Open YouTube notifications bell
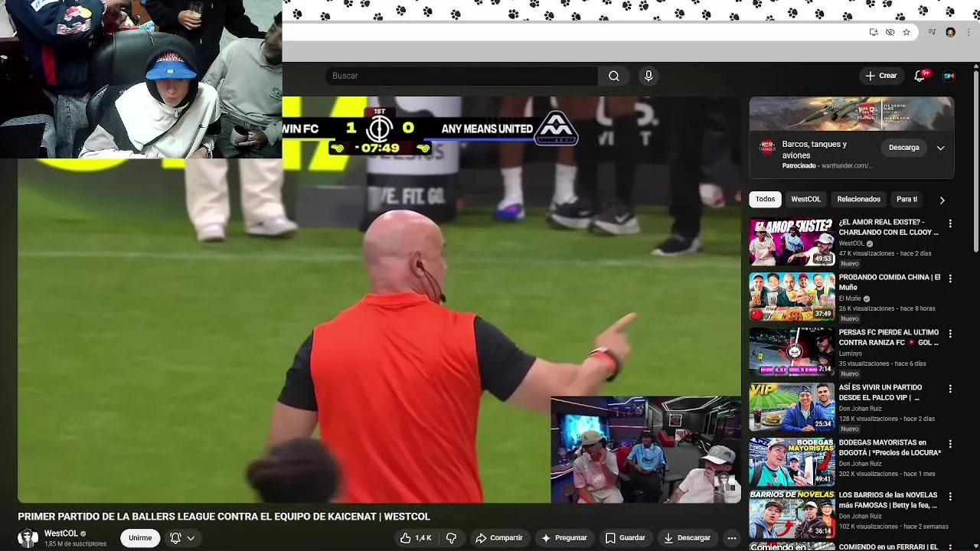Image resolution: width=980 pixels, height=551 pixels. click(x=920, y=76)
